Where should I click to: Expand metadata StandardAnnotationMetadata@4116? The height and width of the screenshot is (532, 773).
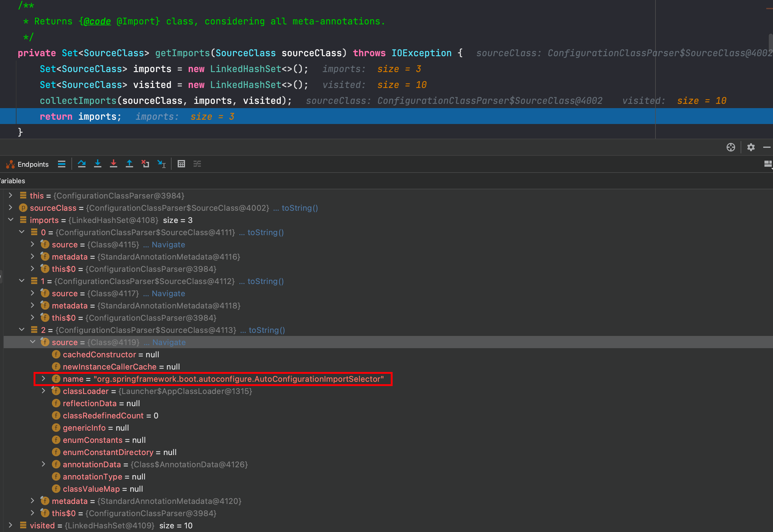33,257
